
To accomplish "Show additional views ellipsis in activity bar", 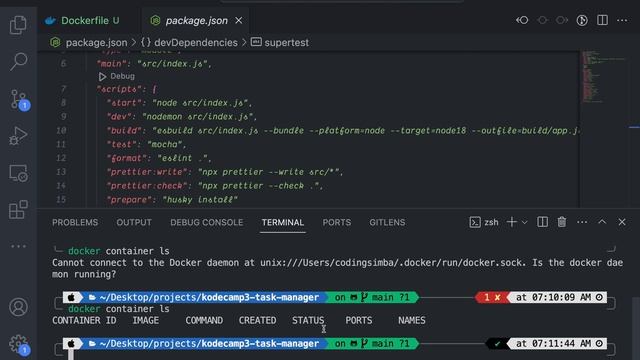I will click(x=18, y=246).
